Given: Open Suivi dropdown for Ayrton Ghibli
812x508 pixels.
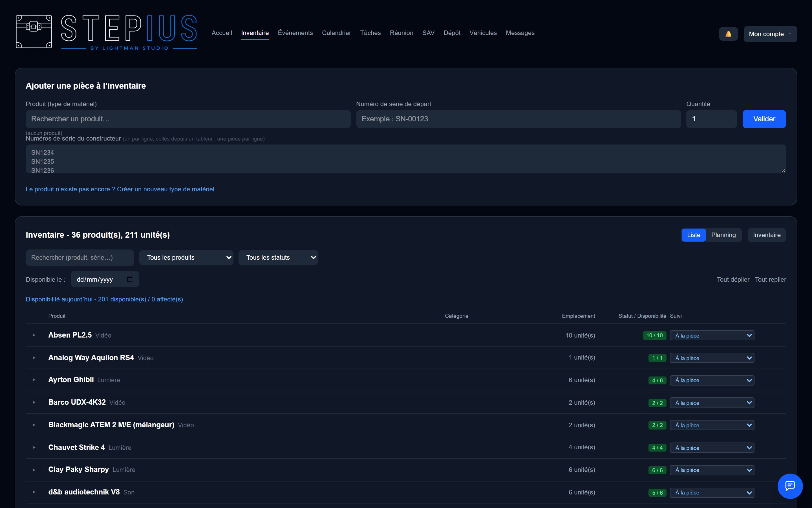Looking at the screenshot, I should point(712,380).
